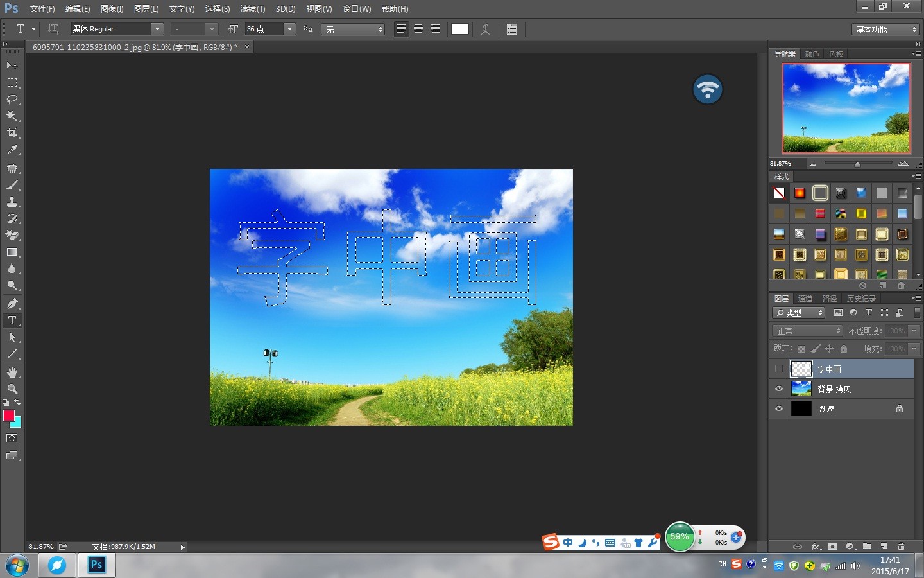Click the center text alignment button
This screenshot has width=924, height=578.
[418, 29]
